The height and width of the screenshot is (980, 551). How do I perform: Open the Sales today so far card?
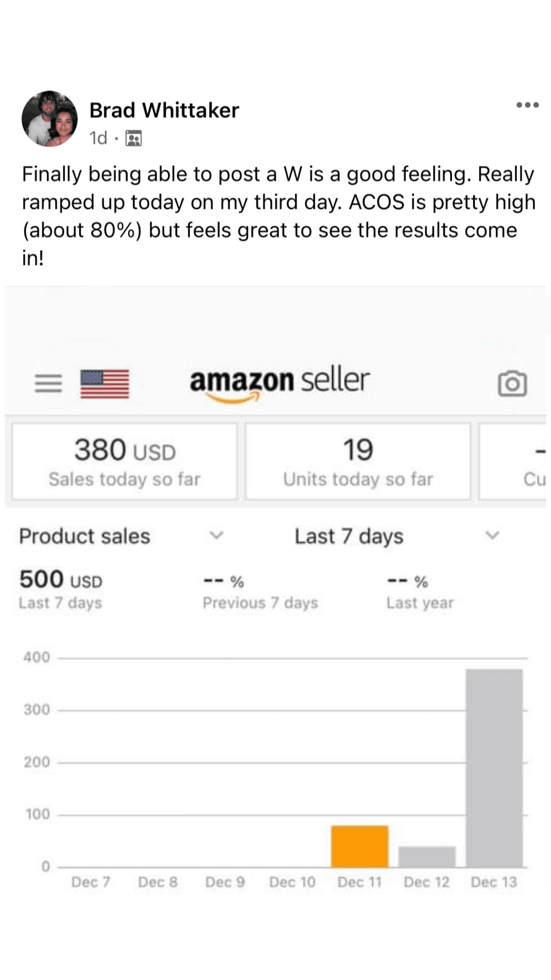(x=125, y=461)
